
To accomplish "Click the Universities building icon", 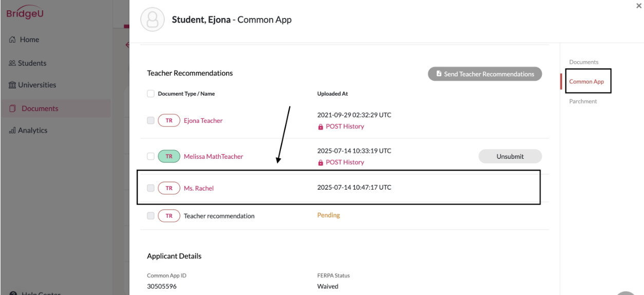I will coord(13,85).
